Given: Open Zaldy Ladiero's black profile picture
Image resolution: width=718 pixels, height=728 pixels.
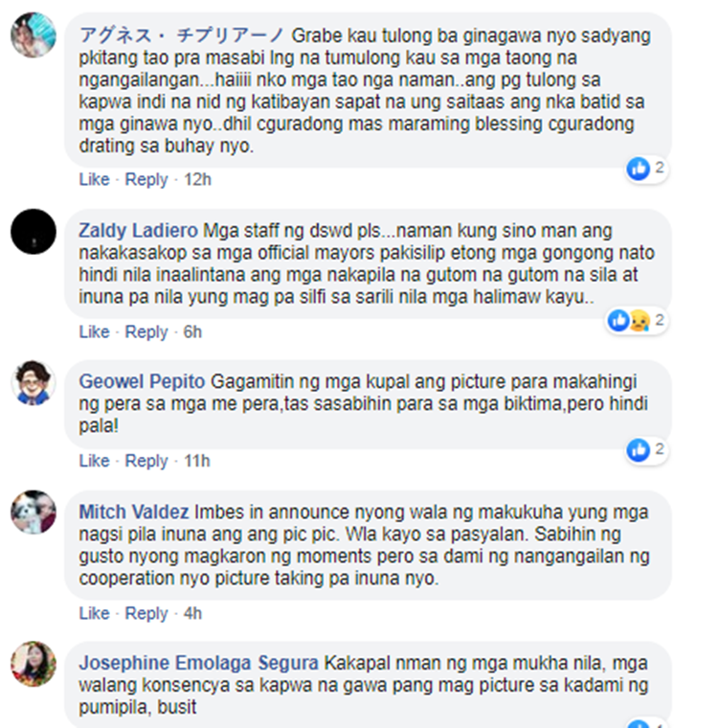Looking at the screenshot, I should point(34,232).
